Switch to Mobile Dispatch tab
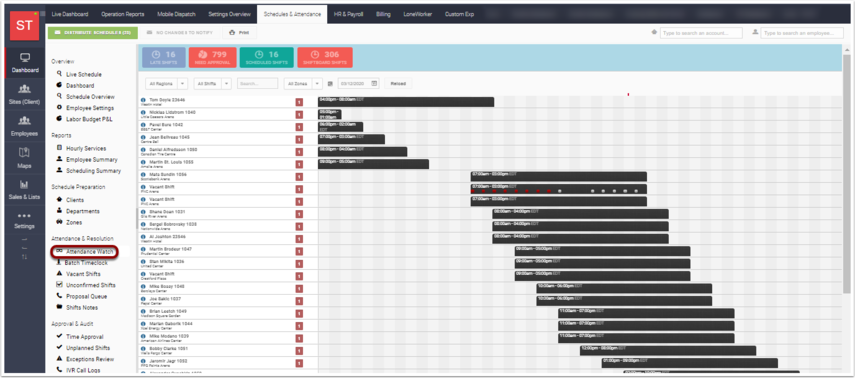 (x=176, y=14)
